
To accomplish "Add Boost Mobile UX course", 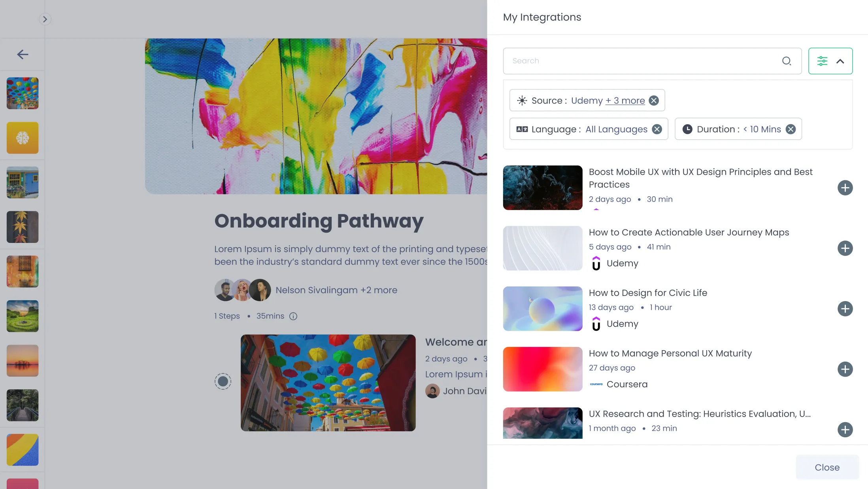I will click(845, 188).
